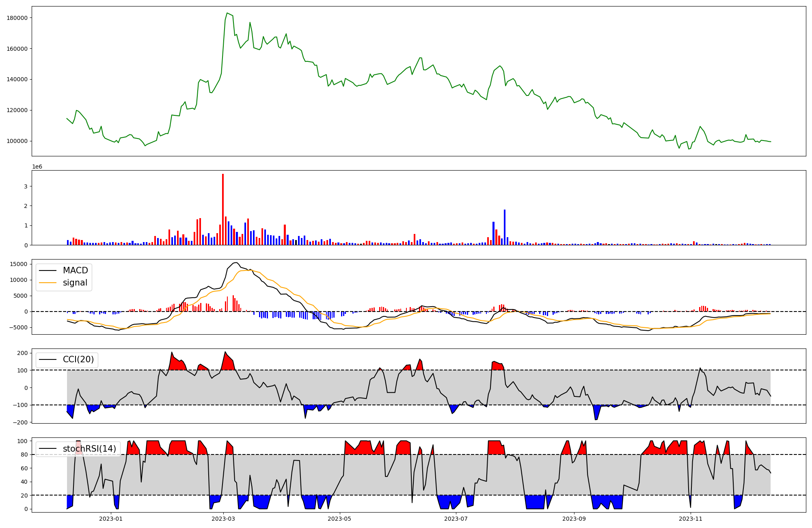Select the stochRSI(14) legend entry

pos(89,449)
